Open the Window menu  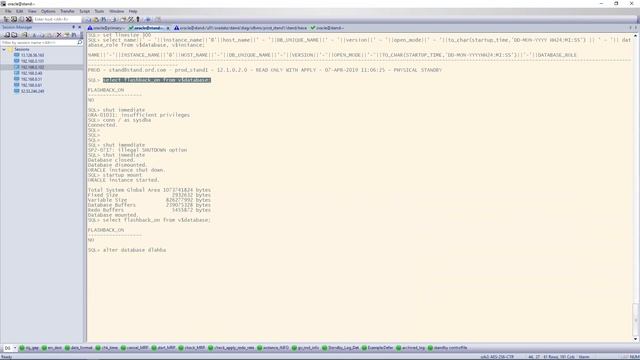tap(116, 11)
